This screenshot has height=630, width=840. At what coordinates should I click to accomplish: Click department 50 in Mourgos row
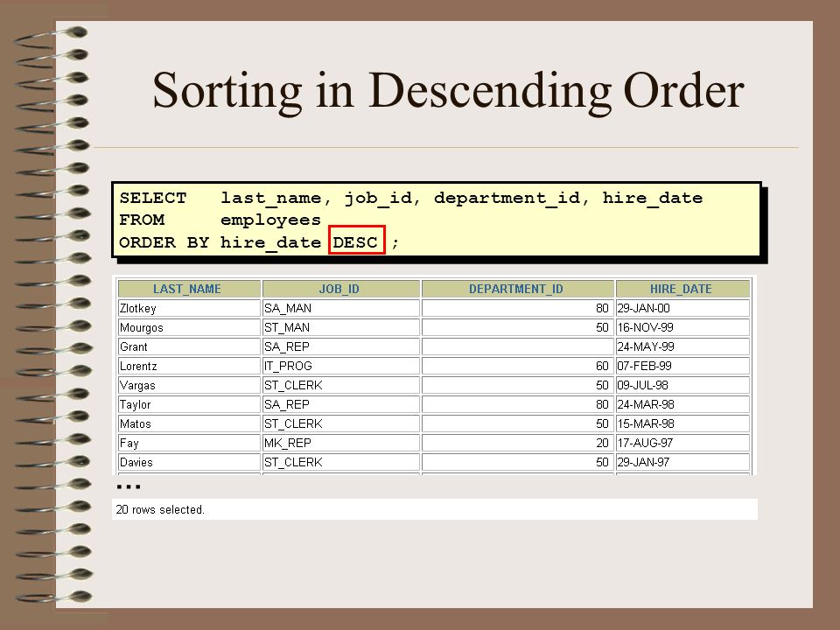pos(517,327)
